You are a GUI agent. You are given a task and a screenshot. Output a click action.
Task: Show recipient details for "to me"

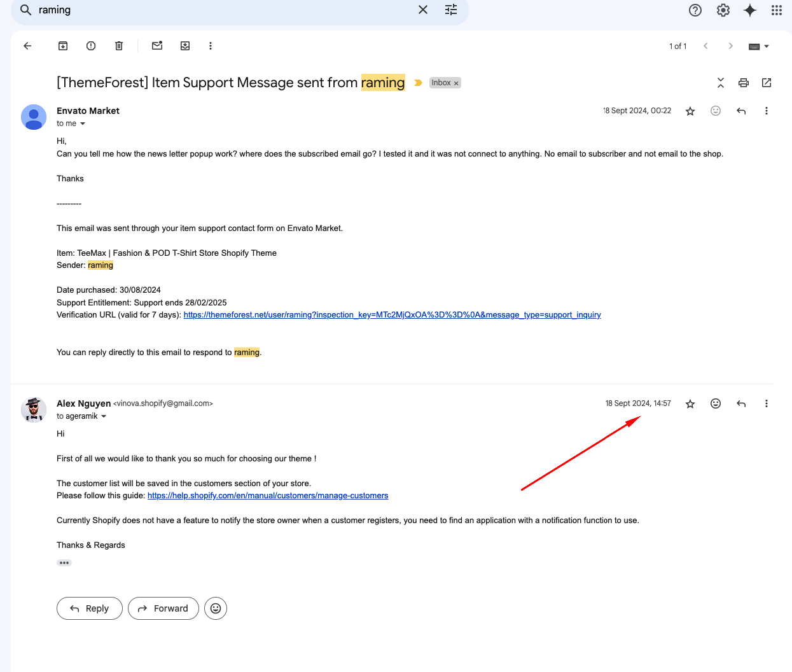83,123
